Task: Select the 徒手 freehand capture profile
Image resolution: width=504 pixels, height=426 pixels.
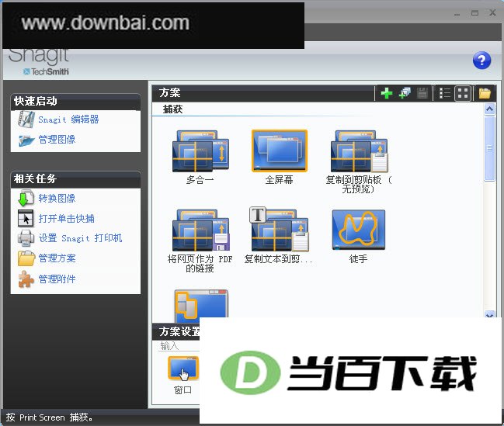Action: coord(359,236)
